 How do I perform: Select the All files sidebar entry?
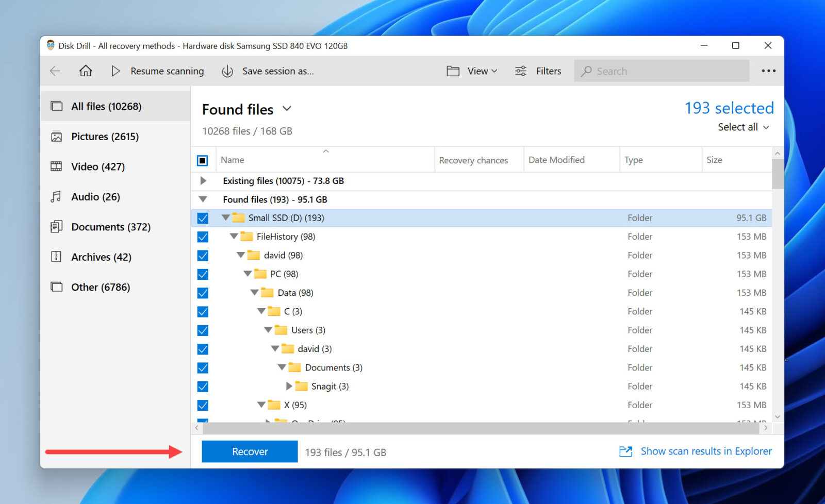point(106,106)
